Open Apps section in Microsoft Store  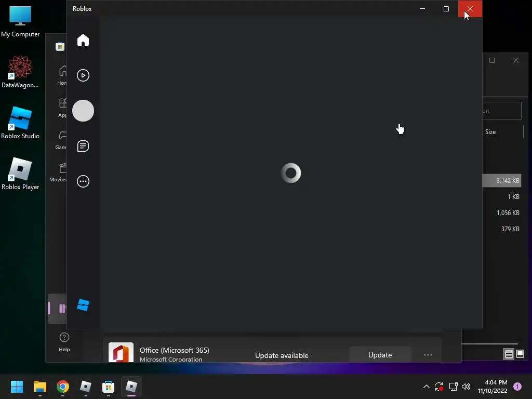tap(62, 108)
